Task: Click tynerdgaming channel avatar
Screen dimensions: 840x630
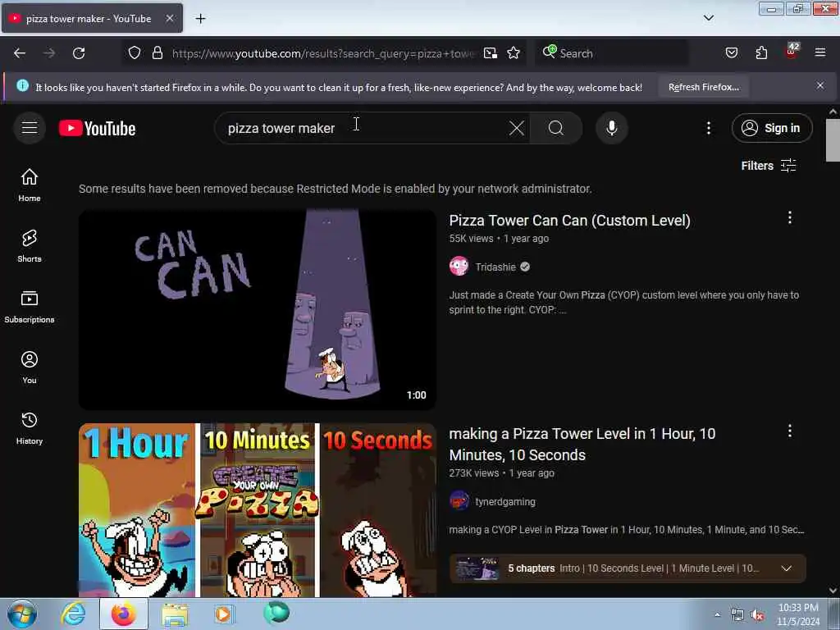Action: coord(459,501)
